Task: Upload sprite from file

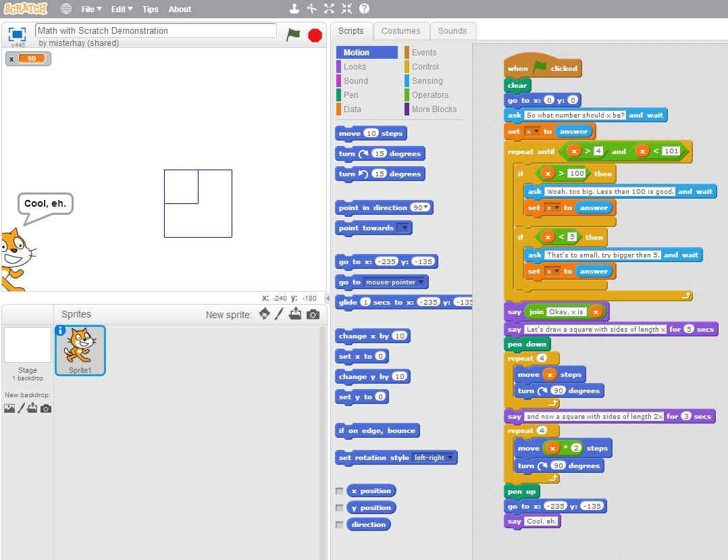Action: [x=295, y=314]
